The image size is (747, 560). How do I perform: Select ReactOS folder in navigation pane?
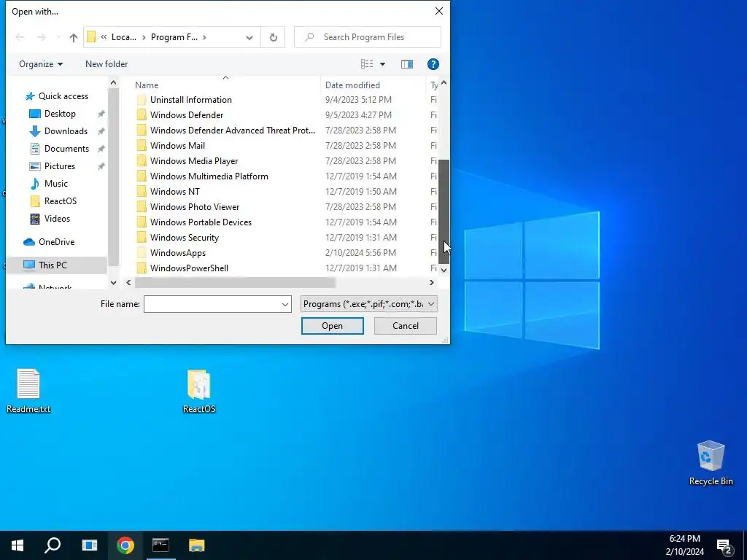coord(60,201)
